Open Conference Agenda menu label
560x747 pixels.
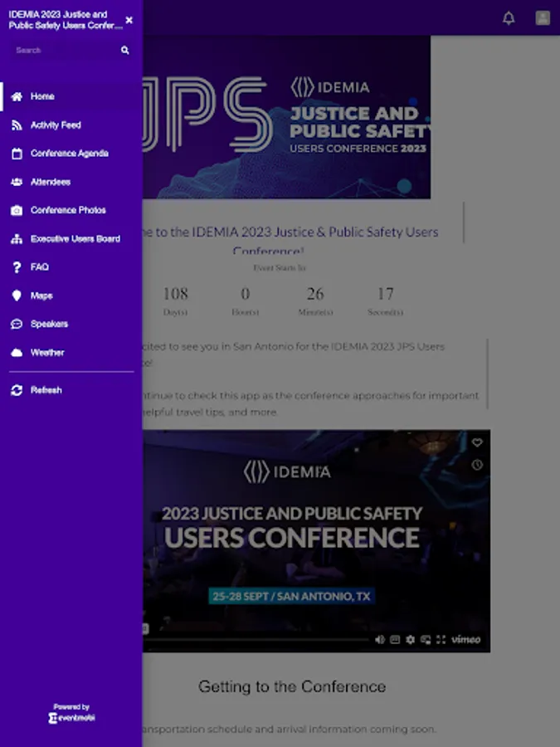(x=70, y=153)
